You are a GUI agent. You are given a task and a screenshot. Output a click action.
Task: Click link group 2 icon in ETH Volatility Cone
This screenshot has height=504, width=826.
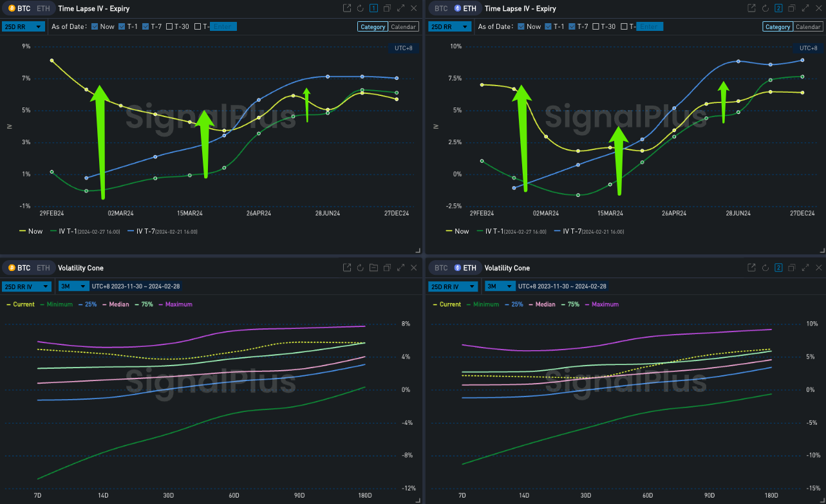click(778, 268)
